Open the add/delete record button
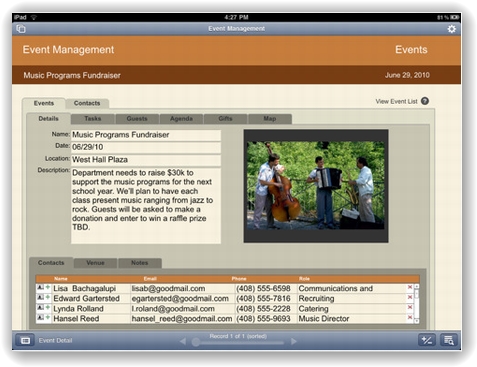477x367 pixels. tap(427, 340)
